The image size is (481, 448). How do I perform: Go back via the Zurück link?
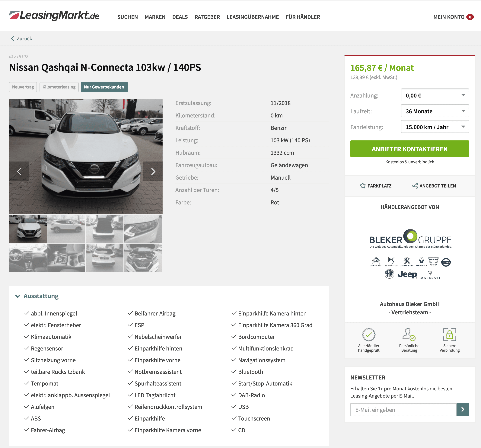coord(24,38)
